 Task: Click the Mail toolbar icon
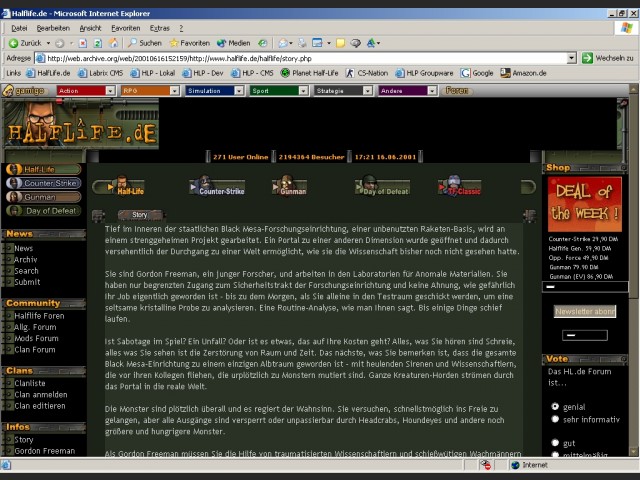[283, 43]
